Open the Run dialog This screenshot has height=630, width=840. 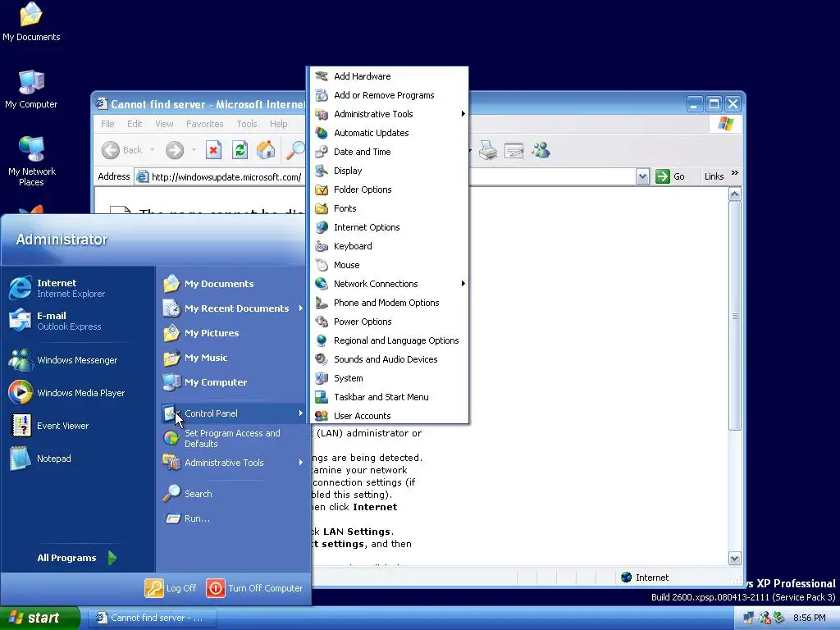(232, 518)
